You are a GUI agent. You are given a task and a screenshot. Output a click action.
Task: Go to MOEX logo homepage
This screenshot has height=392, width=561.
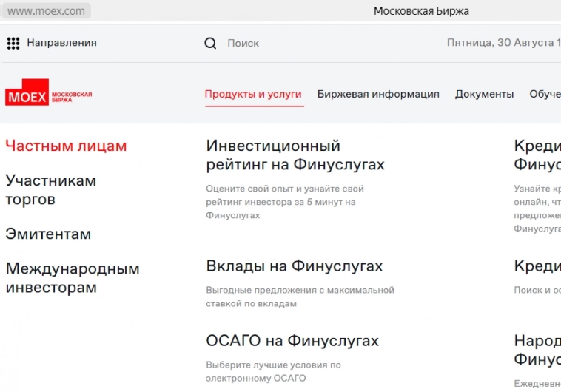point(48,92)
